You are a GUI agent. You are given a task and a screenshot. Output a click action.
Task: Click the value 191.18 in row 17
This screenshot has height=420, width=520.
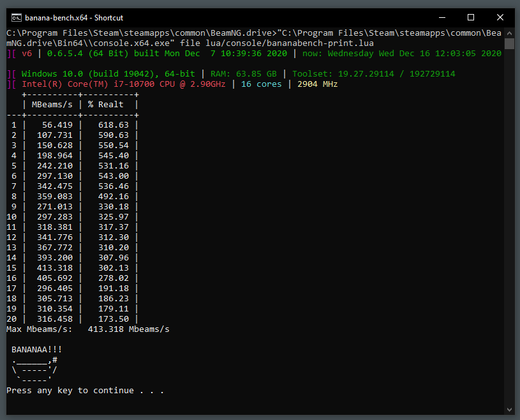[x=114, y=289]
